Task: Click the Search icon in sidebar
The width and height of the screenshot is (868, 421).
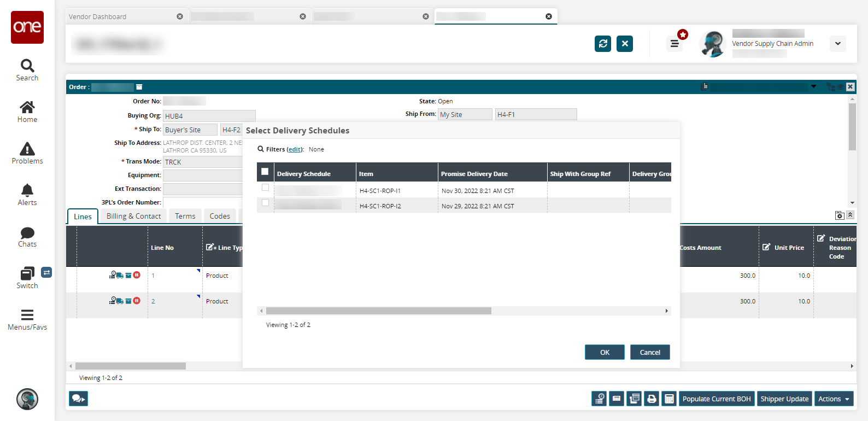Action: click(x=27, y=66)
